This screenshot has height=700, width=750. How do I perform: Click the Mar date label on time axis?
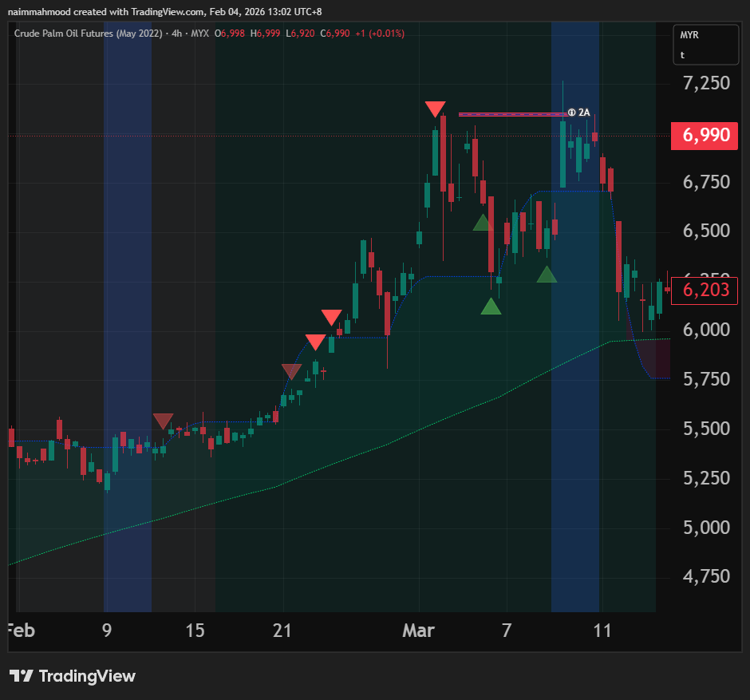coord(418,631)
